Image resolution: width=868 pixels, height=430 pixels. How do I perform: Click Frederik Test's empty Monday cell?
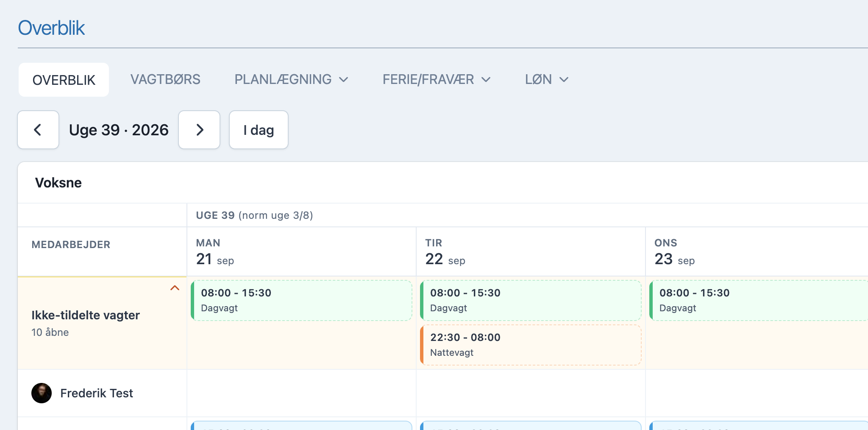(301, 393)
